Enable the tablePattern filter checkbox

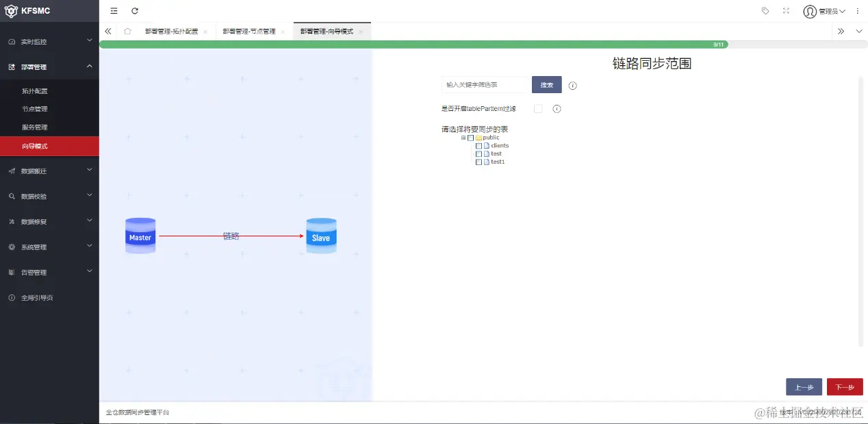[538, 109]
